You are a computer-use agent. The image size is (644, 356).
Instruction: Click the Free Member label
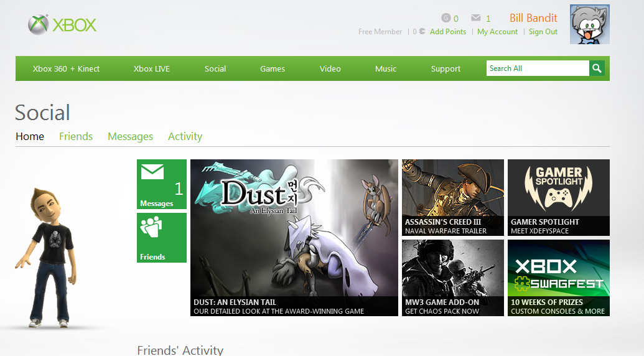coord(380,32)
